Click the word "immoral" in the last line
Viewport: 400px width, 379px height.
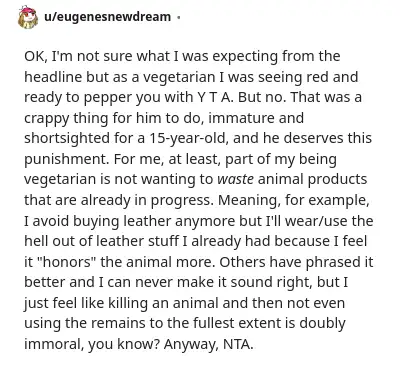54,344
